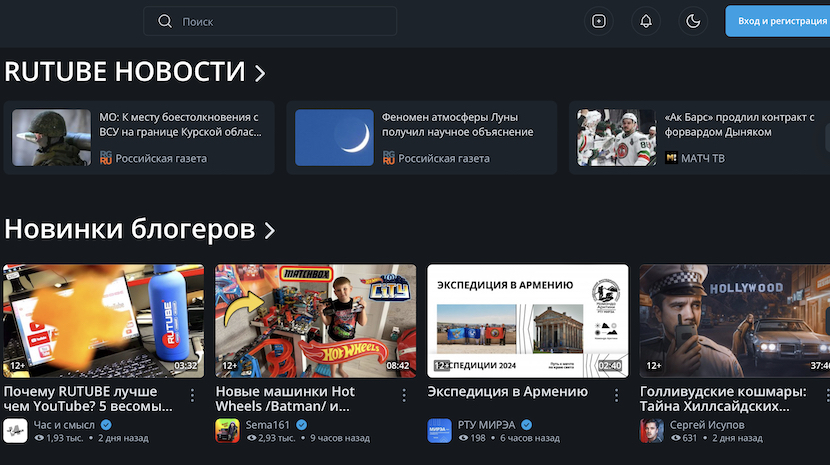Viewport: 830px width, 465px height.
Task: Toggle dark theme moon icon
Action: tap(693, 21)
